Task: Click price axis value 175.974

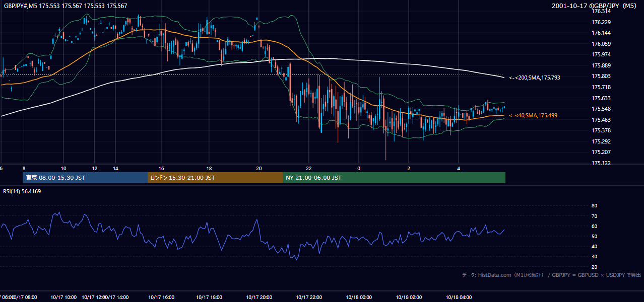Action: coord(601,54)
